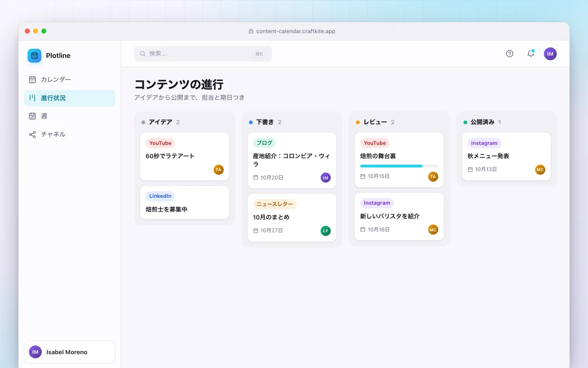Click LF avatar on 10月のまとめ card
The width and height of the screenshot is (588, 368).
point(326,231)
